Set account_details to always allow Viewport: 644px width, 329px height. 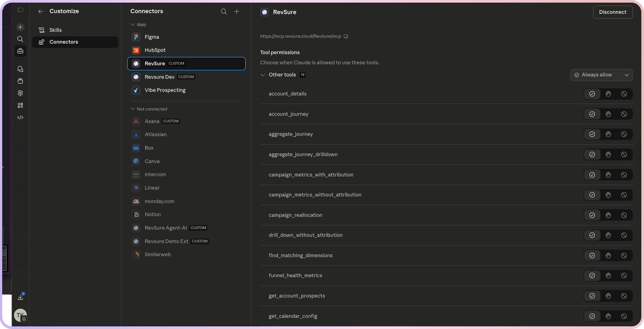coord(592,94)
